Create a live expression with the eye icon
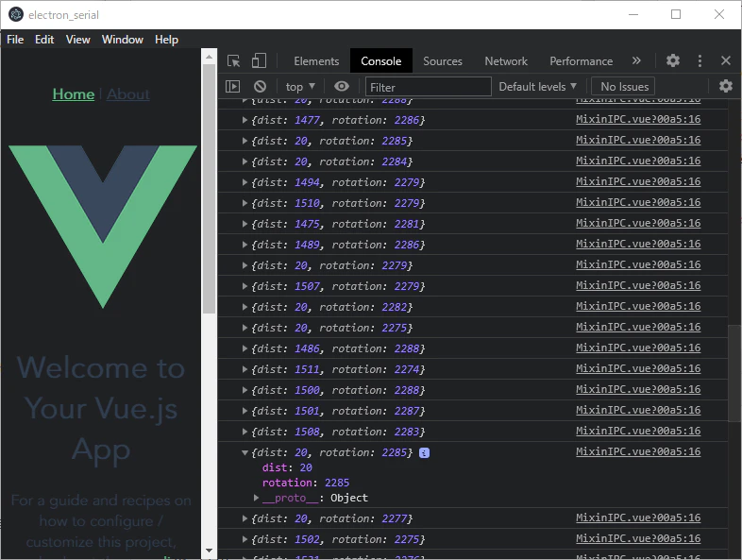The height and width of the screenshot is (560, 742). point(341,87)
